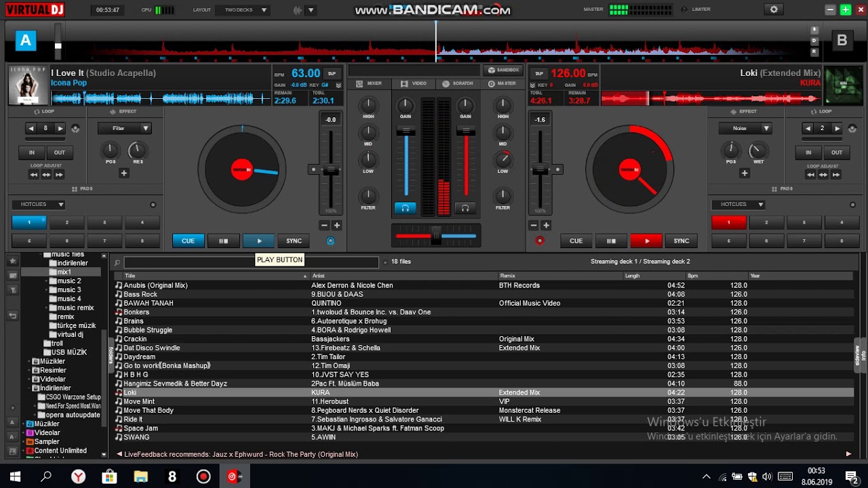868x488 pixels.
Task: Click deck A loop IN button
Action: coord(32,152)
